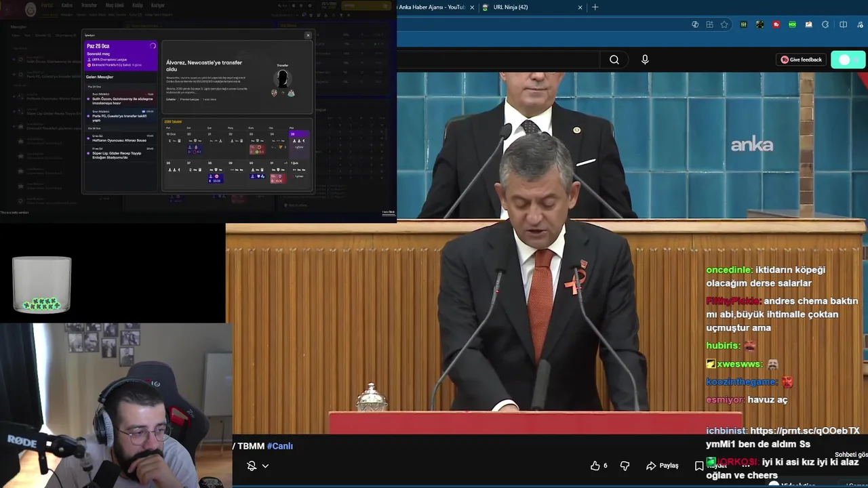Viewport: 868px width, 488px height.
Task: Bookmark page with the star icon
Action: tap(724, 24)
